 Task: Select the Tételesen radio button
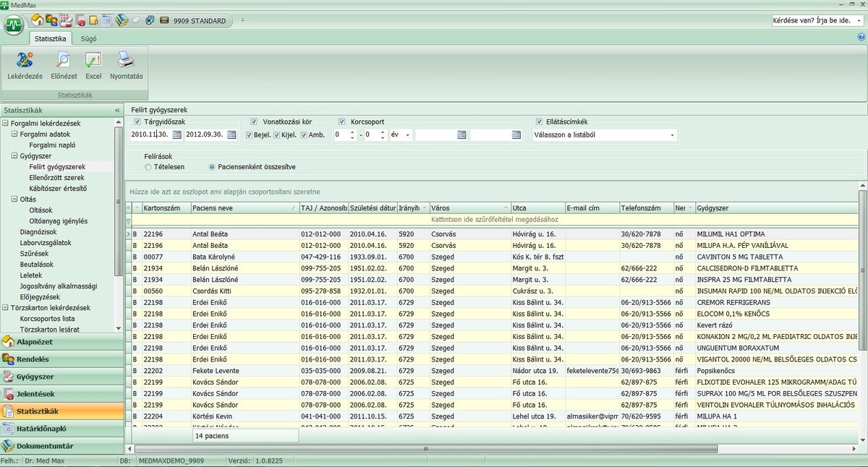(148, 167)
